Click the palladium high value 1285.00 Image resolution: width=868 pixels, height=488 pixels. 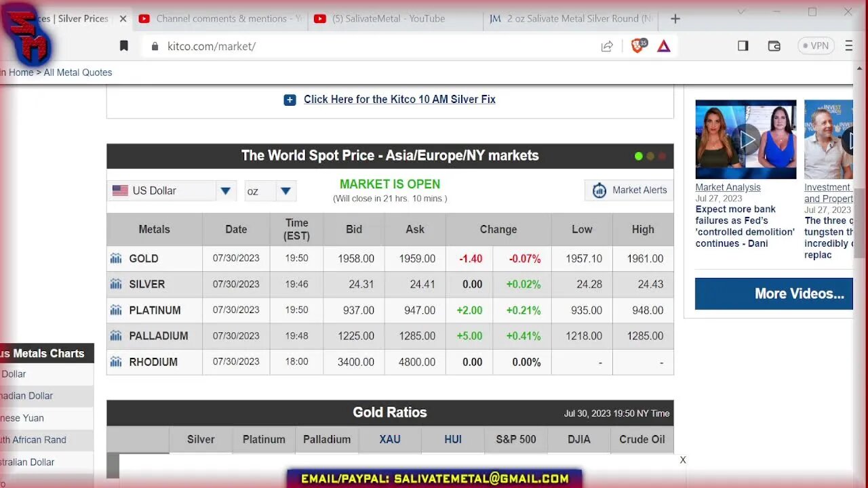tap(645, 336)
